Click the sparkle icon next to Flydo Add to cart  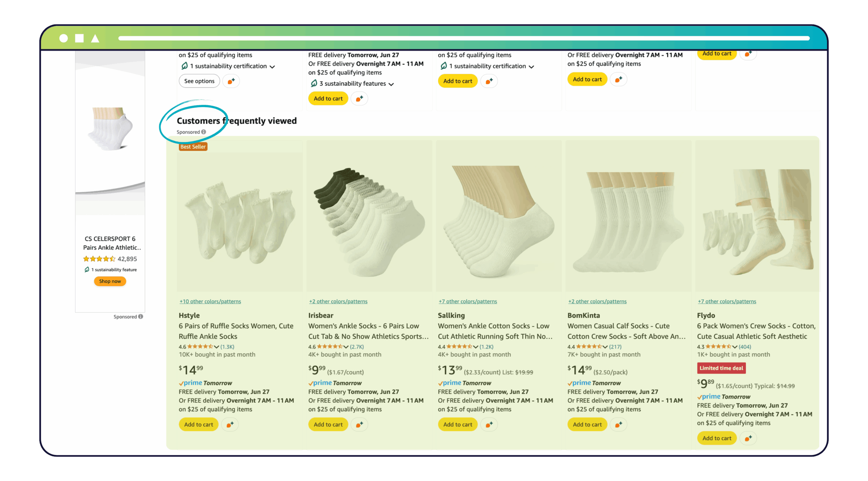tap(748, 438)
